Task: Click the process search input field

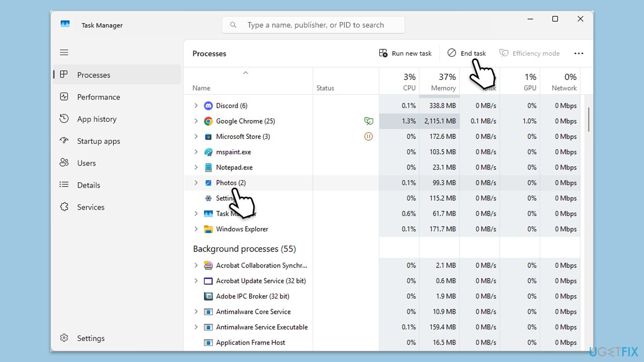Action: 313,25
